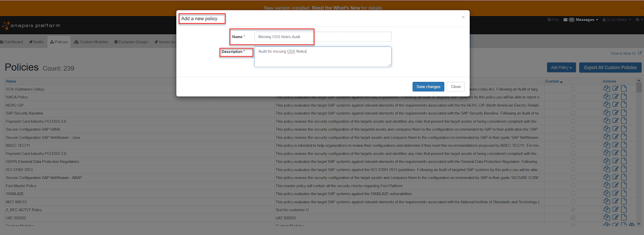Screen dimensions: 644x235
Task: Open the Scott Winter user menu
Action: pos(617,20)
